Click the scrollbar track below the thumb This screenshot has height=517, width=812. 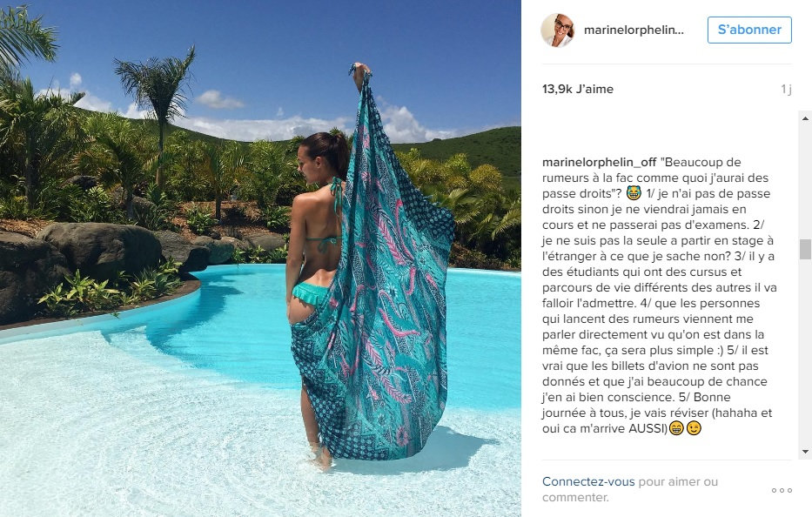pyautogui.click(x=805, y=352)
